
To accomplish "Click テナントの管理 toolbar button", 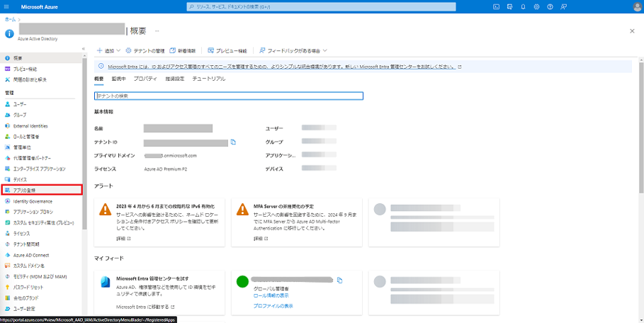I will click(145, 51).
